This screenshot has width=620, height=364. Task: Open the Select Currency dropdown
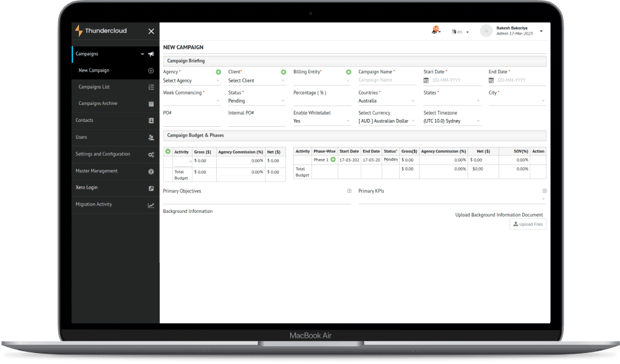[x=386, y=121]
